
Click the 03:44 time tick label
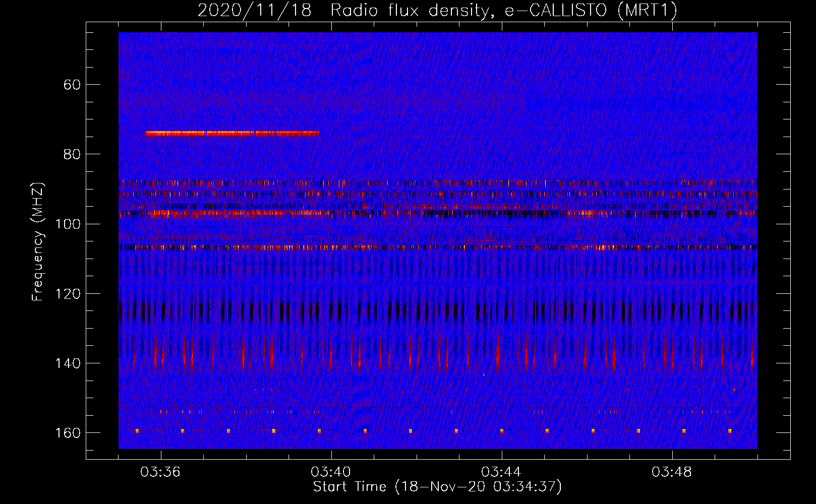tap(501, 472)
